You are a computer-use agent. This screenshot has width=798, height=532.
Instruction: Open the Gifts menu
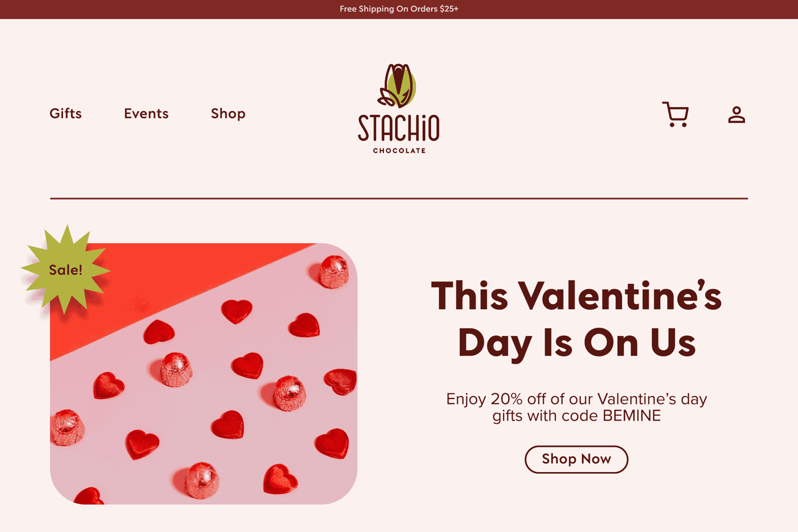pos(65,114)
